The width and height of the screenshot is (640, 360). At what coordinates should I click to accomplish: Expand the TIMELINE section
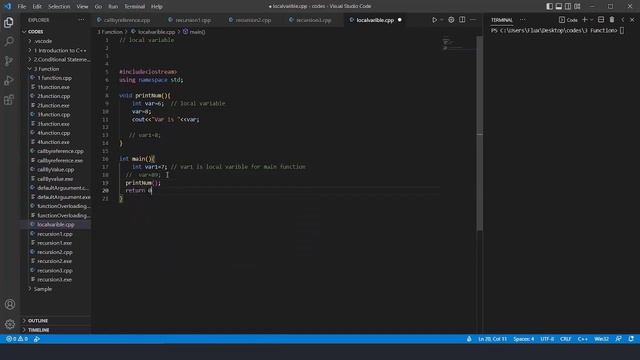(56, 330)
